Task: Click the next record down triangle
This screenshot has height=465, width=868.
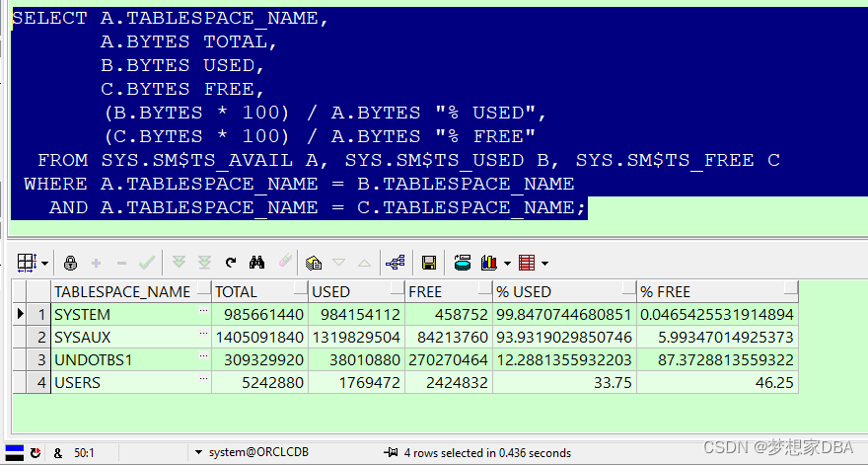Action: 338,263
